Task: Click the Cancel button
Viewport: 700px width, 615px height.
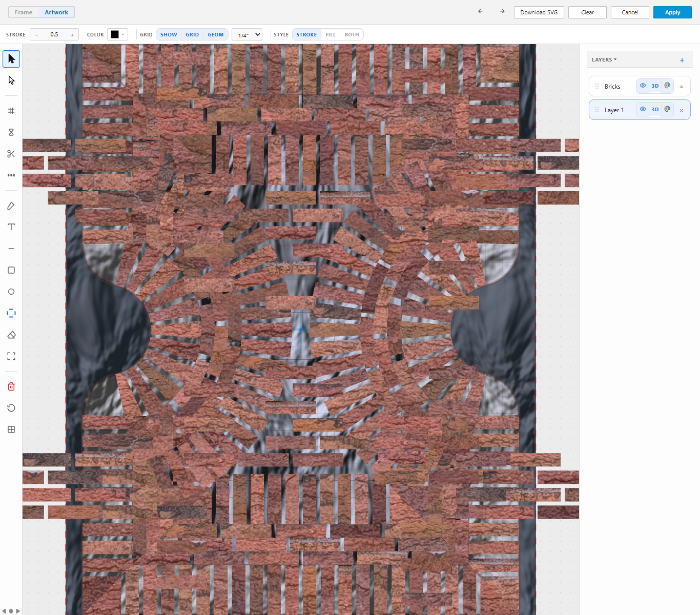Action: click(630, 12)
